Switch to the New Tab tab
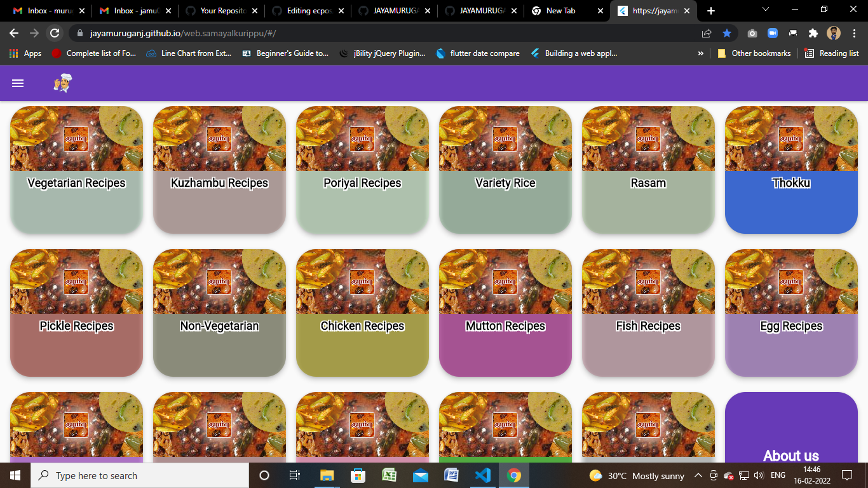This screenshot has height=488, width=868. pos(566,11)
